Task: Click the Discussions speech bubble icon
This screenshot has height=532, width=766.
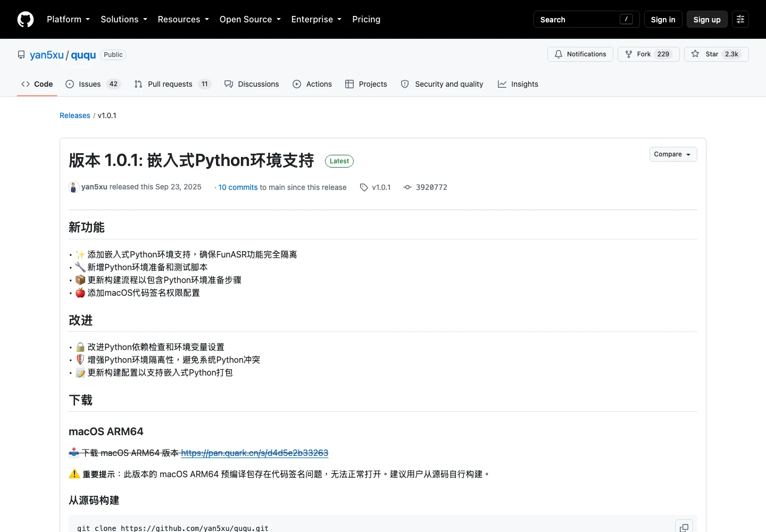Action: 229,84
